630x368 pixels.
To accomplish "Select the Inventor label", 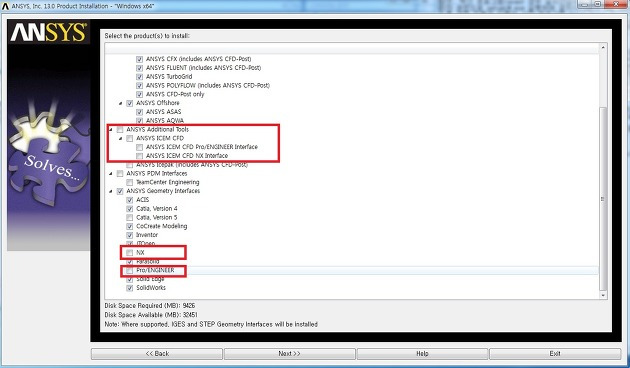I will point(147,235).
